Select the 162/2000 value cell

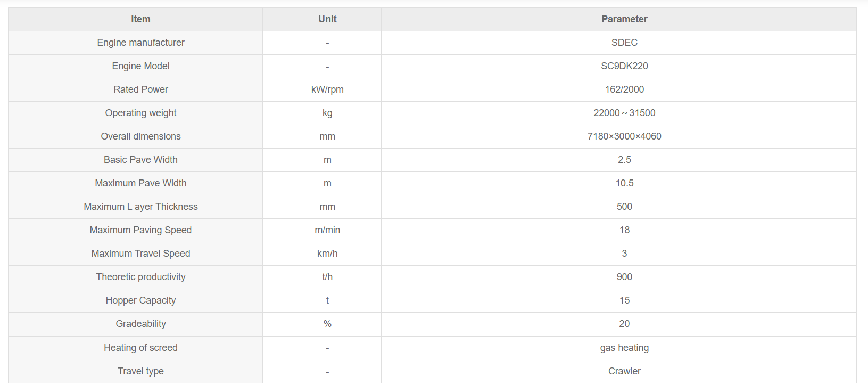(x=624, y=89)
